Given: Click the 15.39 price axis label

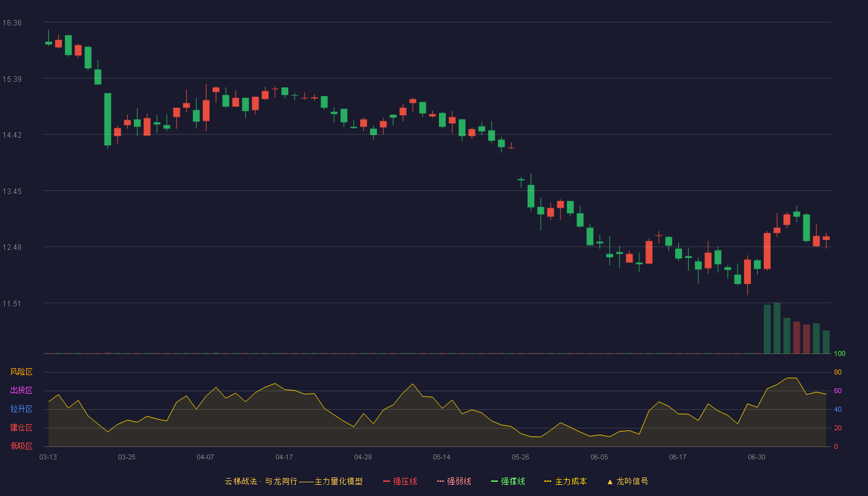Looking at the screenshot, I should 12,79.
